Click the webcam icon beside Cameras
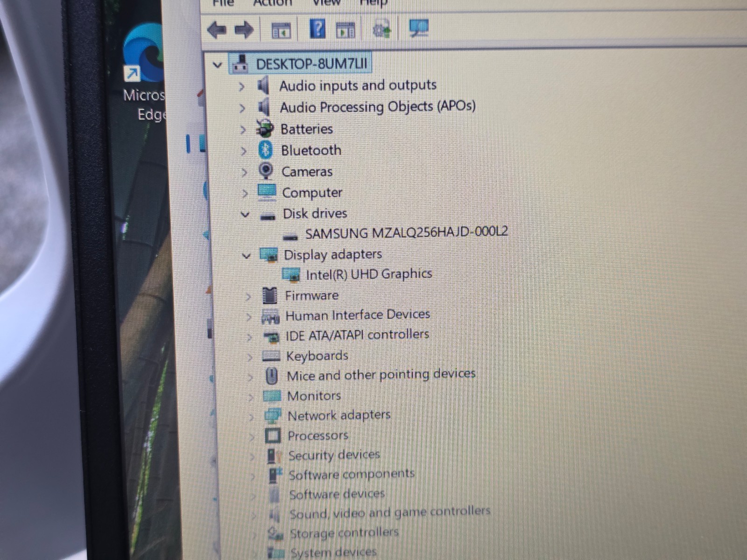Viewport: 747px width, 560px height. (x=266, y=171)
